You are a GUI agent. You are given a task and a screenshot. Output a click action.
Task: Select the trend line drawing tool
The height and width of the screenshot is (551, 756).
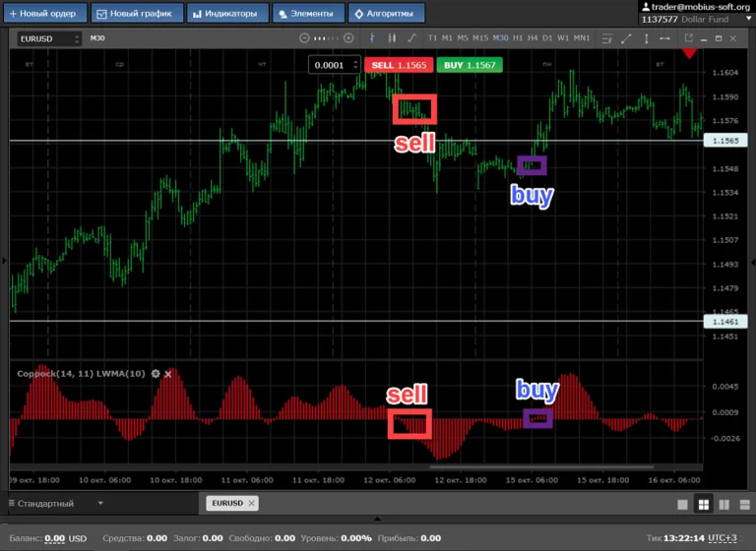[626, 38]
